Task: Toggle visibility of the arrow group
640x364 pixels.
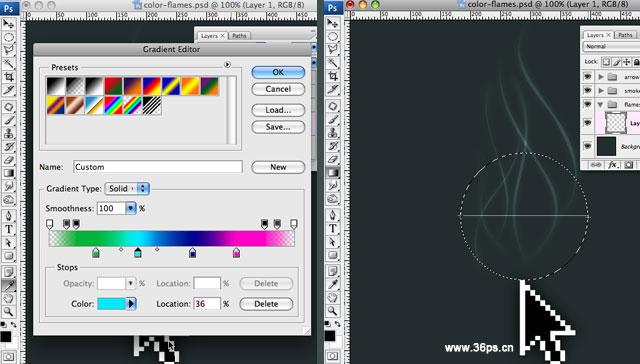Action: click(x=587, y=77)
